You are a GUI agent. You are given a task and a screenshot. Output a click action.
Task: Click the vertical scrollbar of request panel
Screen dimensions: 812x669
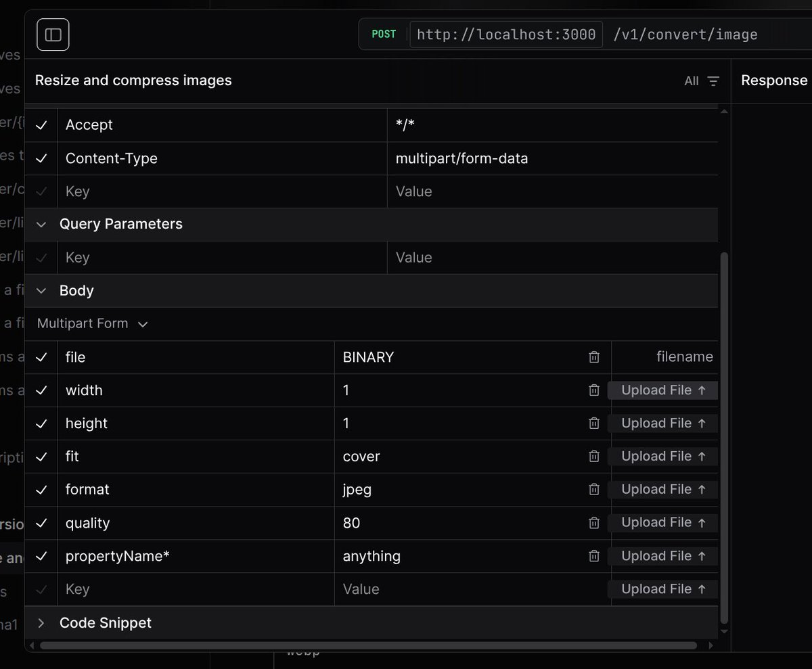pos(724,438)
